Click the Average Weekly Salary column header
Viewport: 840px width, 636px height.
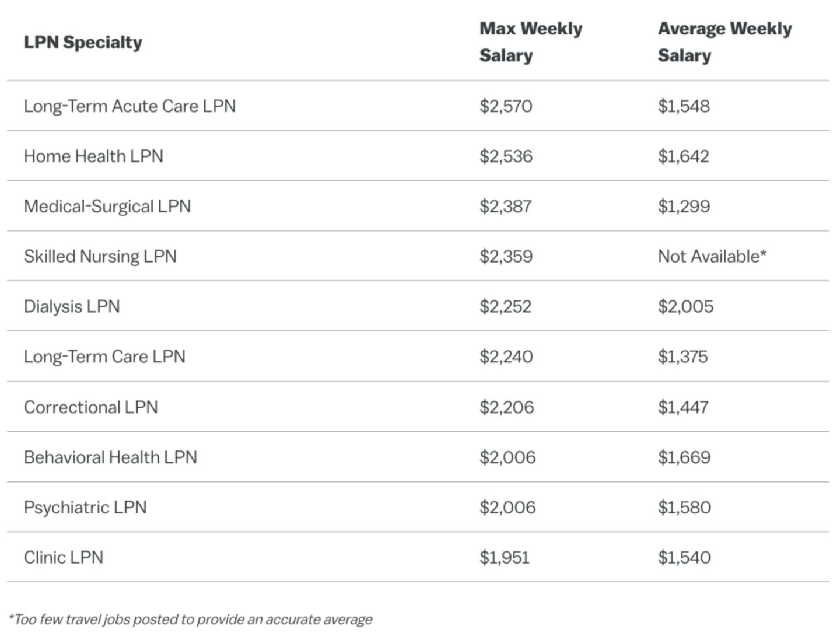point(724,42)
